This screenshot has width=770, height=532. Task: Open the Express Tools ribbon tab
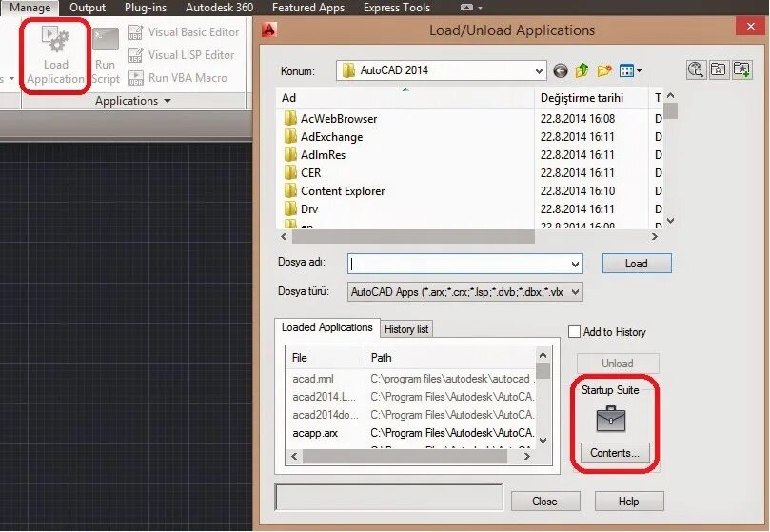(397, 8)
